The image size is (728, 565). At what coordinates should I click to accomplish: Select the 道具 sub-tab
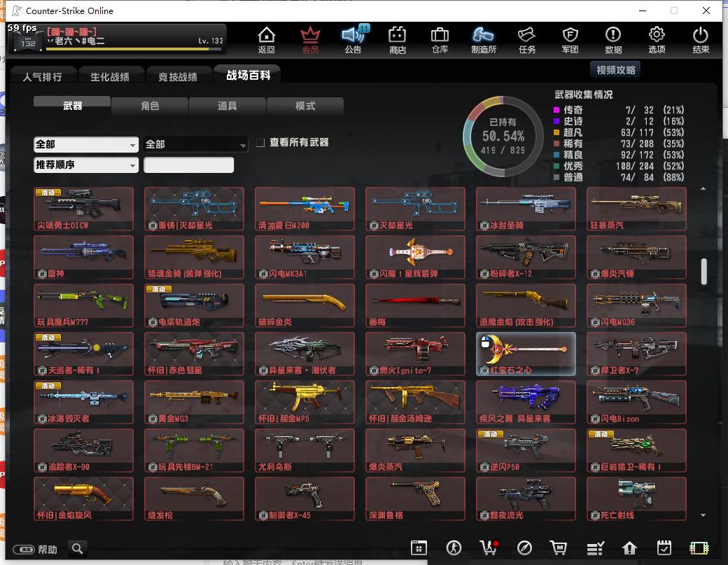tap(227, 106)
